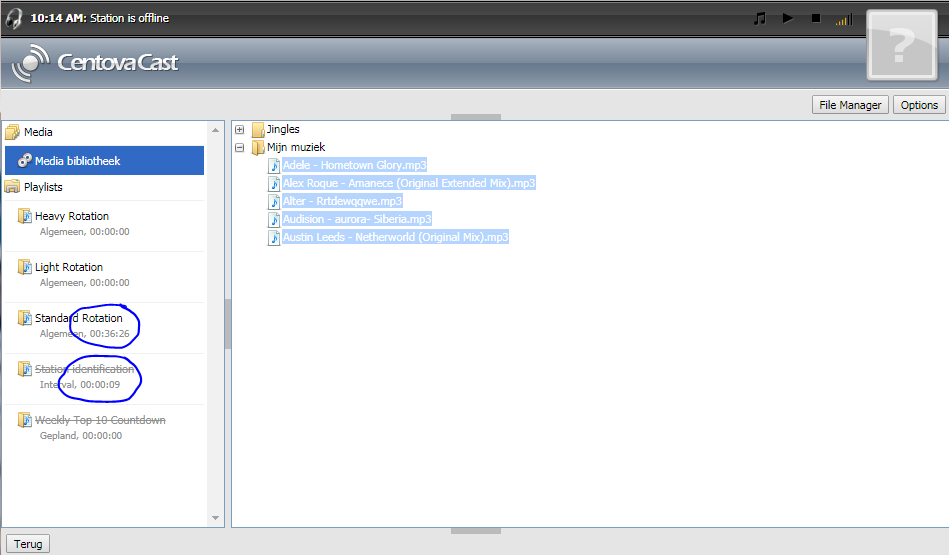Click the CentovaCast logo
Viewport: 949px width, 555px height.
(95, 62)
